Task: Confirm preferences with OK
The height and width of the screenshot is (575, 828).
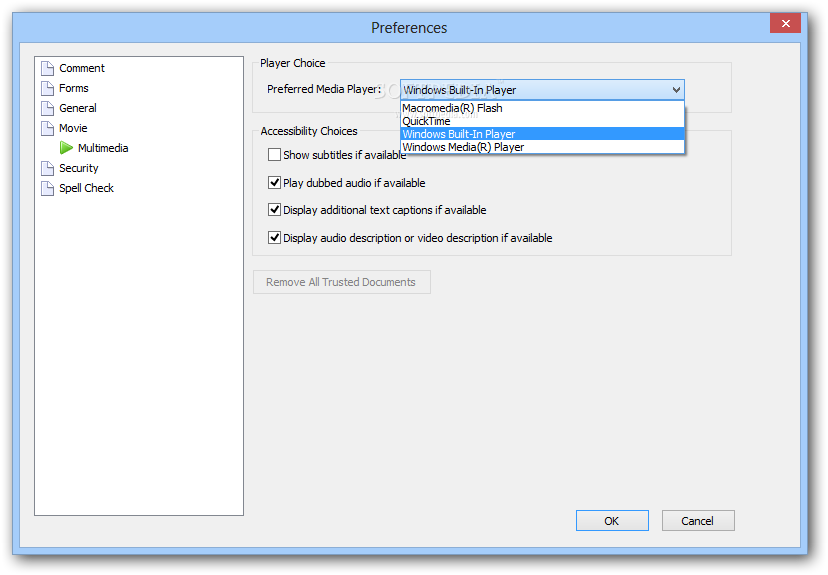Action: 612,521
